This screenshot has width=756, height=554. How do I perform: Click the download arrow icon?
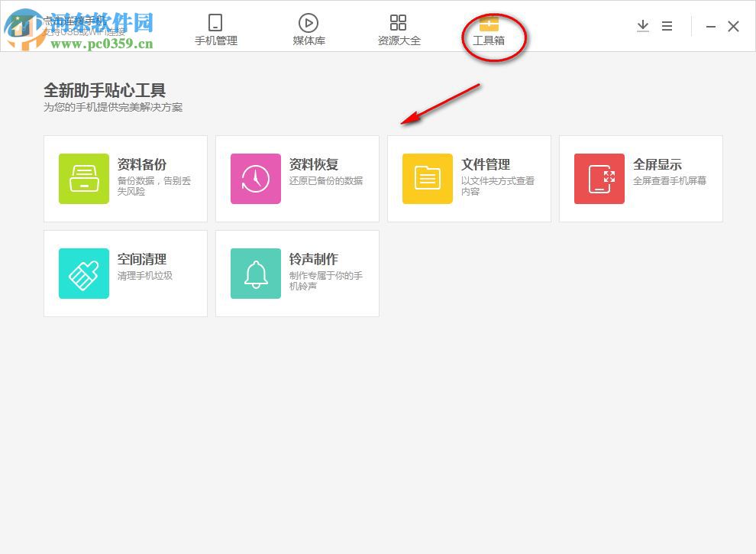point(643,25)
